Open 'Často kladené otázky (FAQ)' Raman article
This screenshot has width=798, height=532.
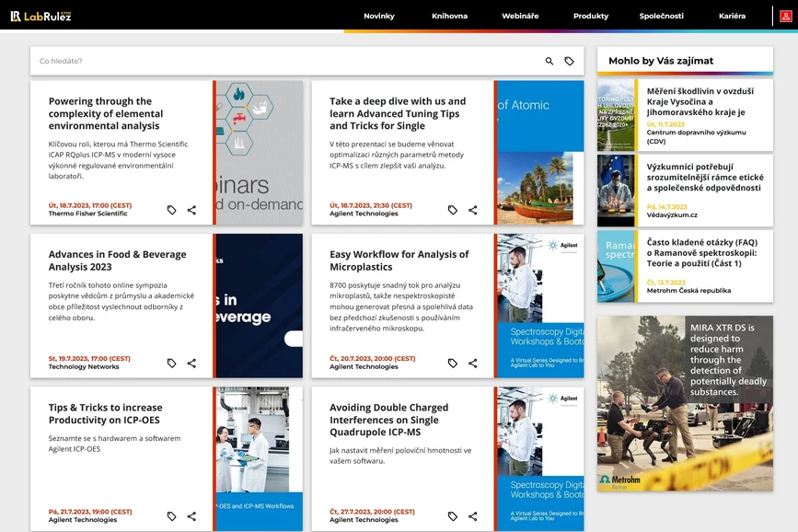701,252
